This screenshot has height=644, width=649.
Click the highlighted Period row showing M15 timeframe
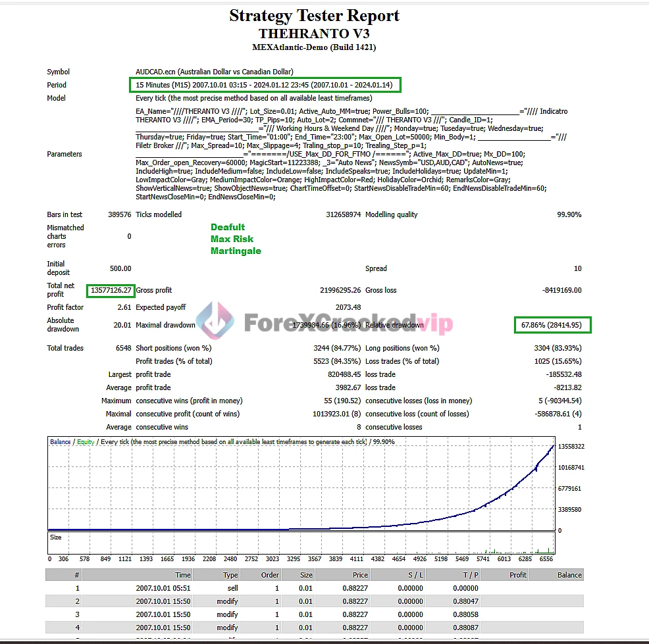[x=265, y=85]
